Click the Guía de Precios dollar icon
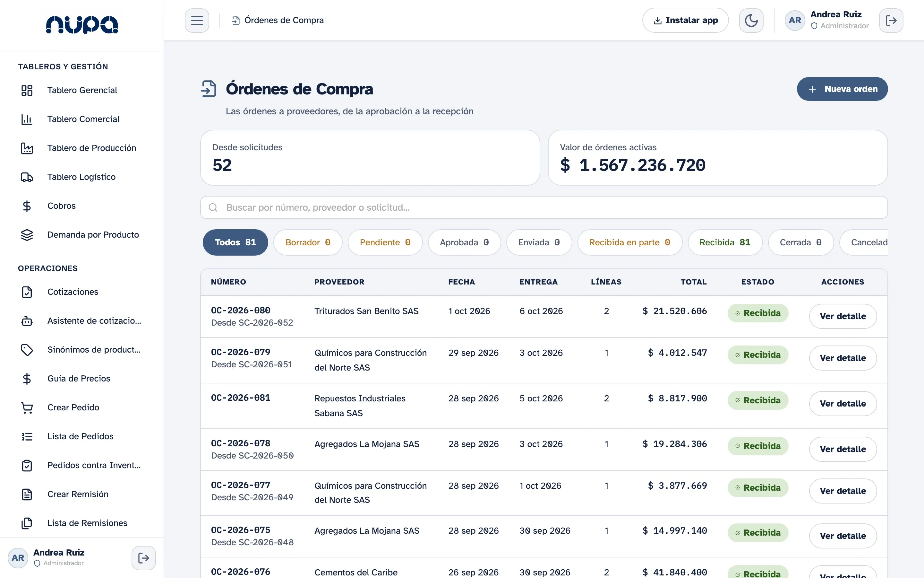 point(27,379)
